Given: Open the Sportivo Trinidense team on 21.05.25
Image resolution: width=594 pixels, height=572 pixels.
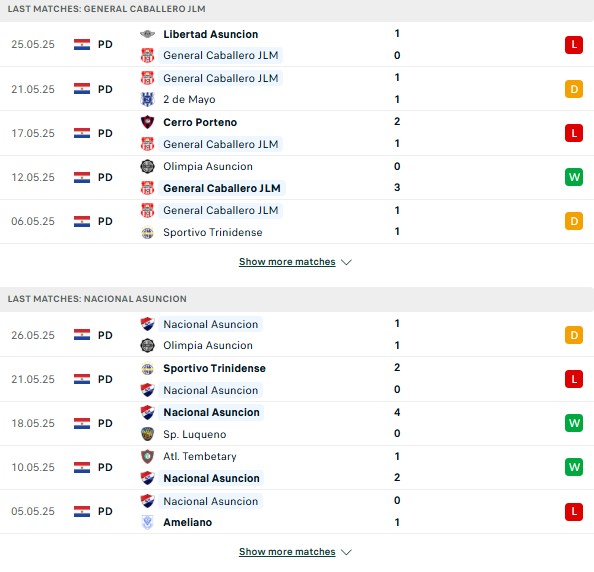Looking at the screenshot, I should click(x=214, y=368).
